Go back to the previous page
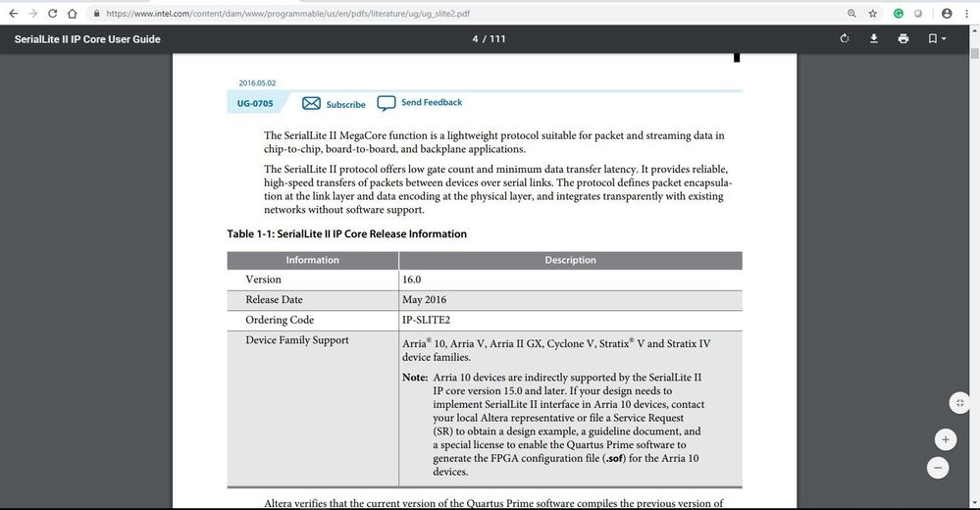This screenshot has height=510, width=980. click(x=13, y=13)
